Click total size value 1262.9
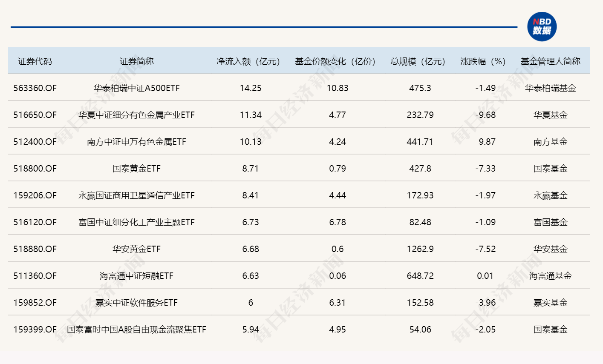Screen dimensions: 603x364 click(x=420, y=249)
